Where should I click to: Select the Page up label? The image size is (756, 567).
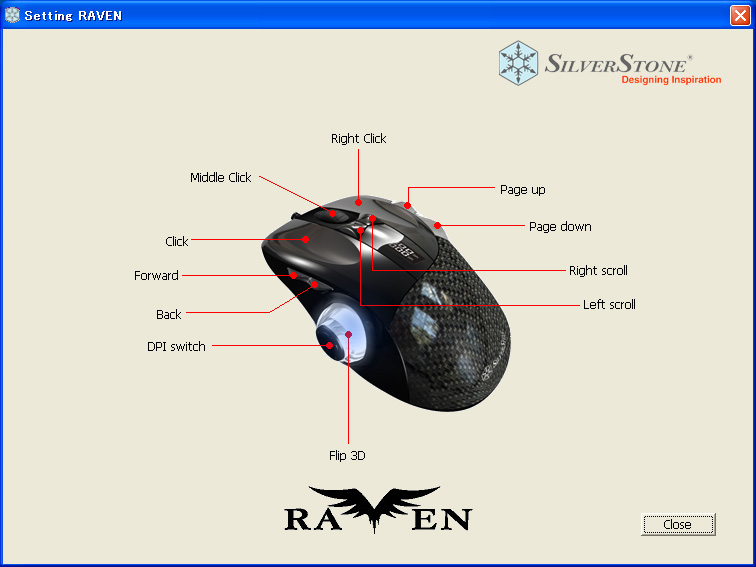(x=523, y=189)
